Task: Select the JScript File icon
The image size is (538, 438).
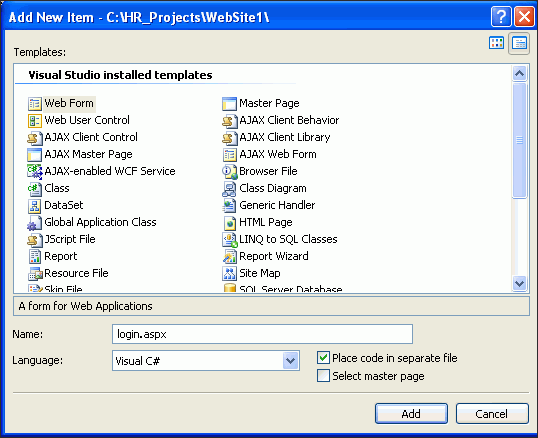Action: [35, 240]
